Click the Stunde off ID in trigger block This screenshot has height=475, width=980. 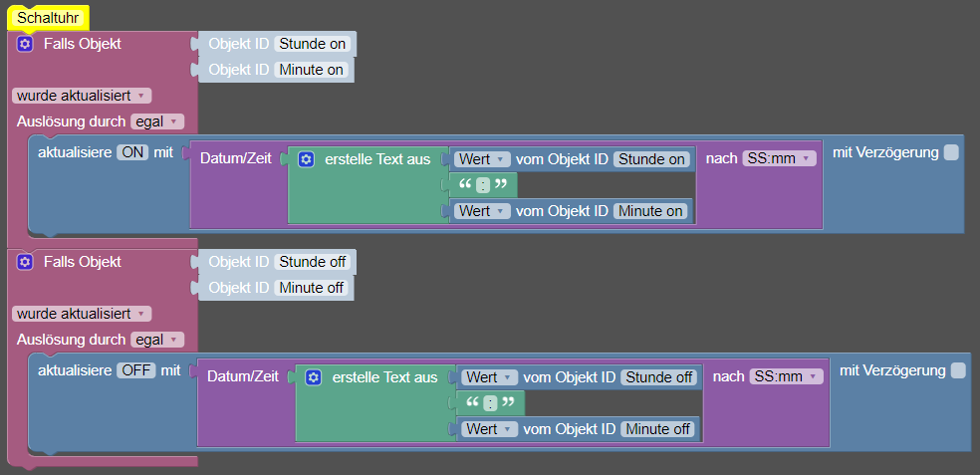tap(314, 262)
